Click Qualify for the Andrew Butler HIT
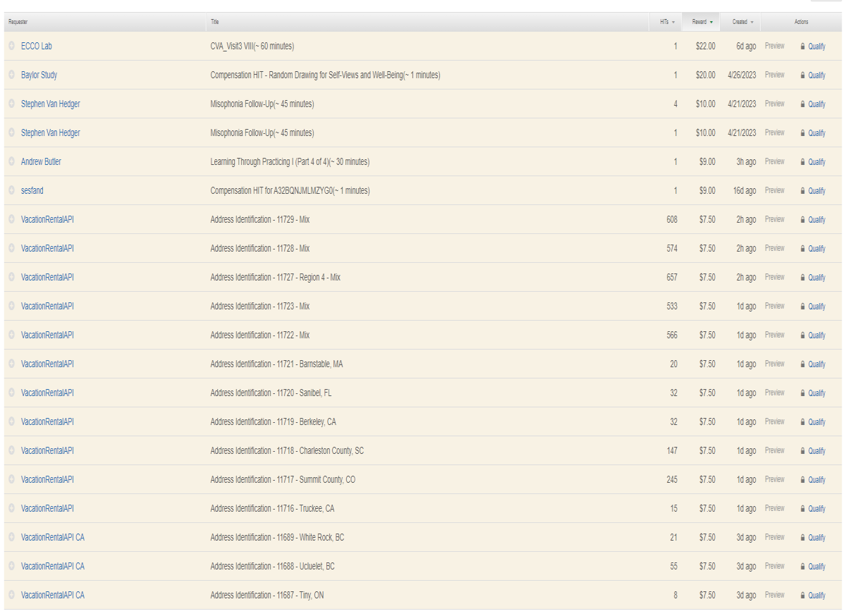Image resolution: width=846 pixels, height=616 pixels. click(x=816, y=162)
